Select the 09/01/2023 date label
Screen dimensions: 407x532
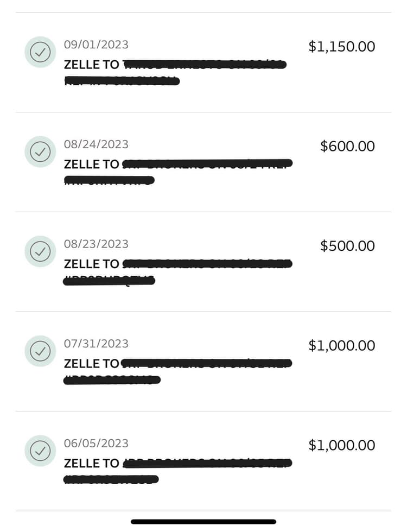coord(96,45)
